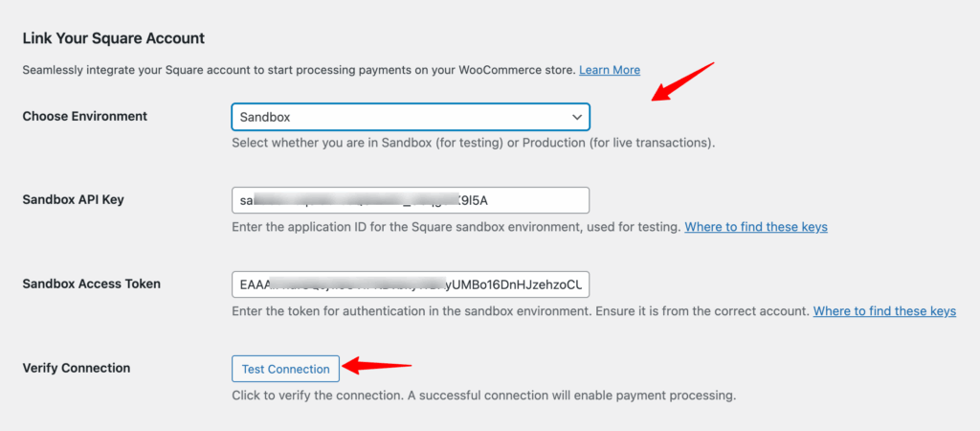Click the Sandbox API Key label
Viewport: 980px width, 431px height.
[73, 200]
